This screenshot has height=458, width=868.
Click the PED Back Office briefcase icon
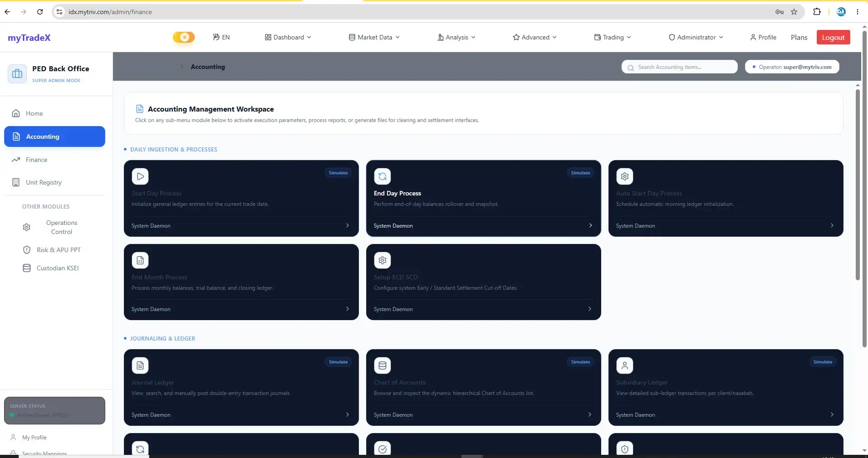(x=17, y=73)
